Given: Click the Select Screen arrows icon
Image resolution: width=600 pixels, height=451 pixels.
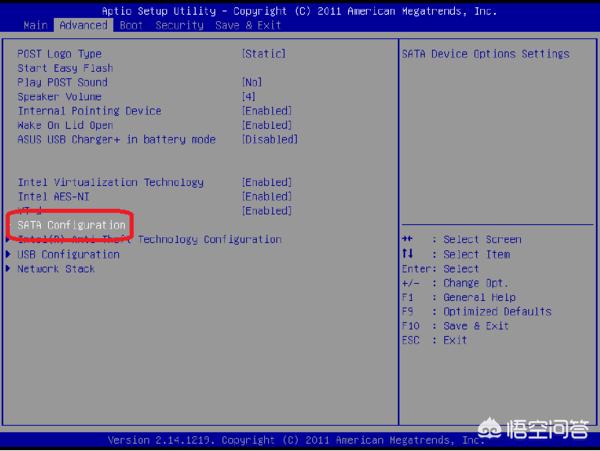Looking at the screenshot, I should pos(407,239).
